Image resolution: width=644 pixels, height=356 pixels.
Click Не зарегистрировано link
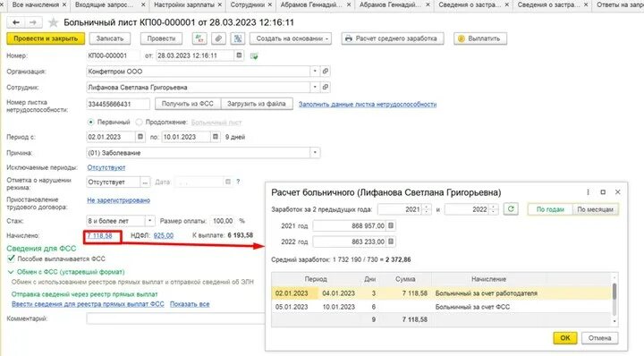118,200
